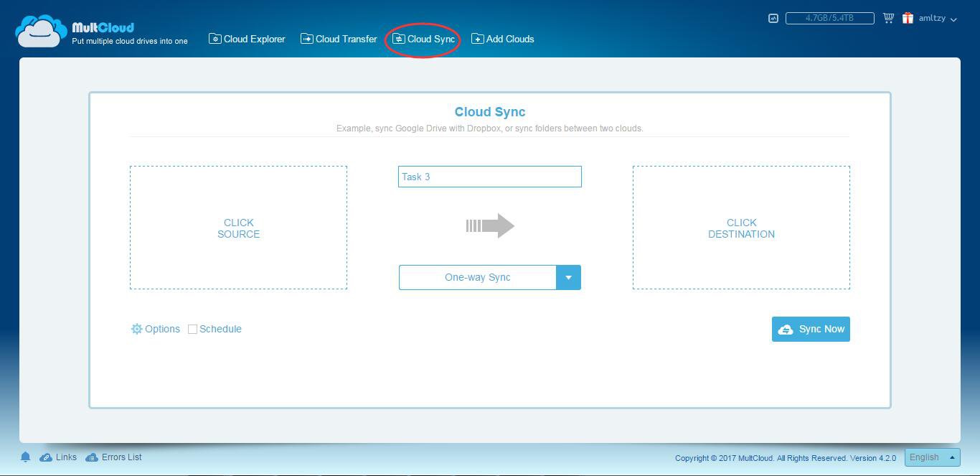Image resolution: width=980 pixels, height=476 pixels.
Task: Click the 4.7GB/5.4TB storage usage bar
Action: point(829,18)
